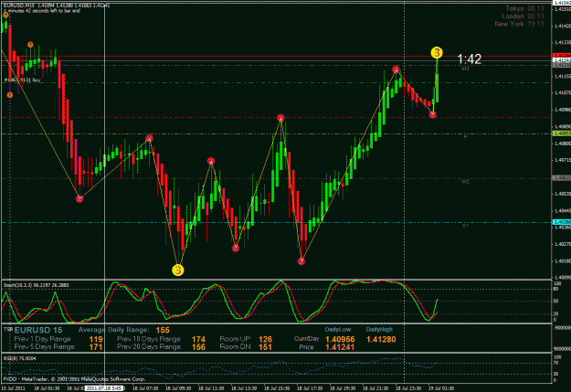Click the Room DN value 151
The height and width of the screenshot is (392, 571).
pyautogui.click(x=265, y=347)
